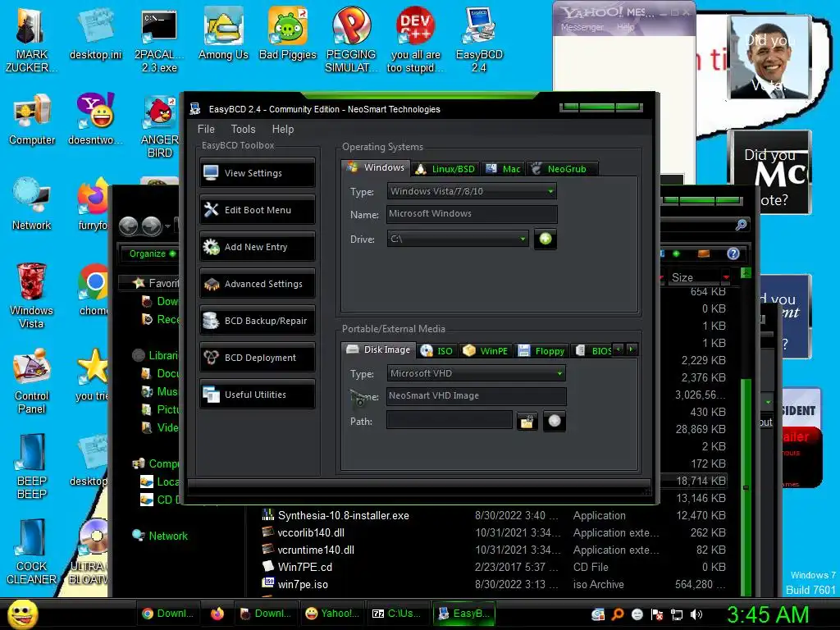Select Network in Explorer navigation pane

point(168,536)
